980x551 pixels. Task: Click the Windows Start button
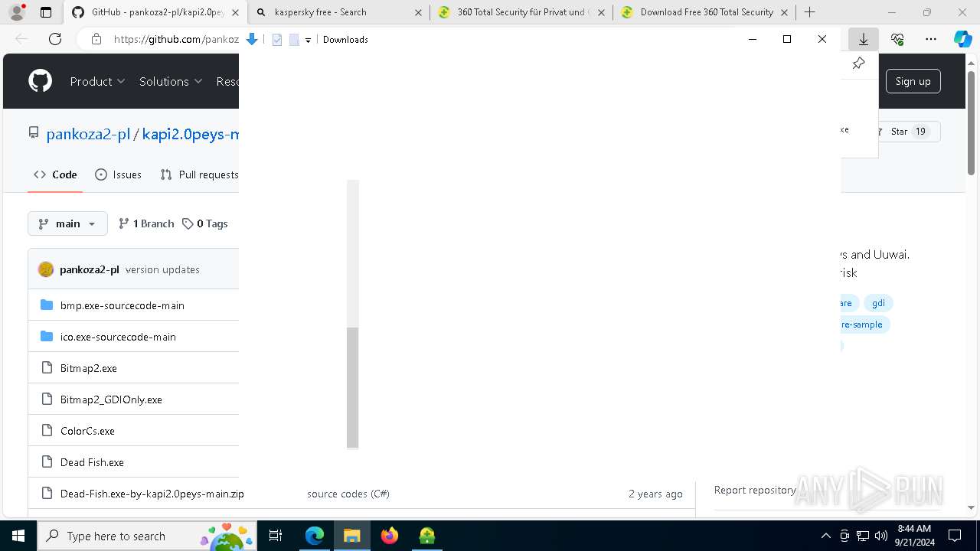(18, 536)
